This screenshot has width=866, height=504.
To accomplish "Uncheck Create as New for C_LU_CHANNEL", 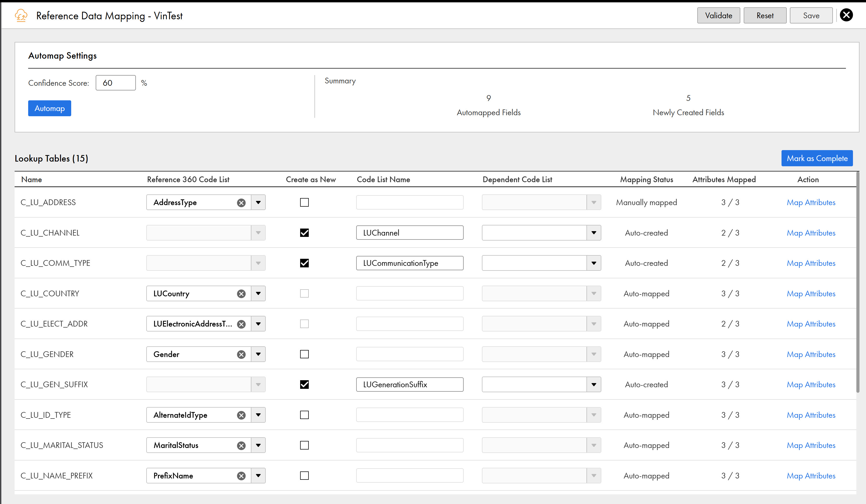I will click(x=304, y=233).
